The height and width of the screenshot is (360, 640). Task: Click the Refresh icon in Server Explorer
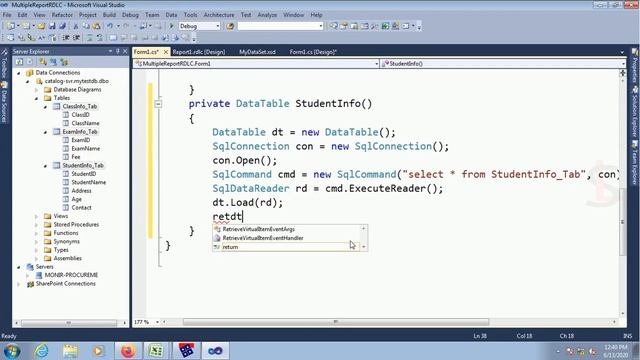point(19,62)
